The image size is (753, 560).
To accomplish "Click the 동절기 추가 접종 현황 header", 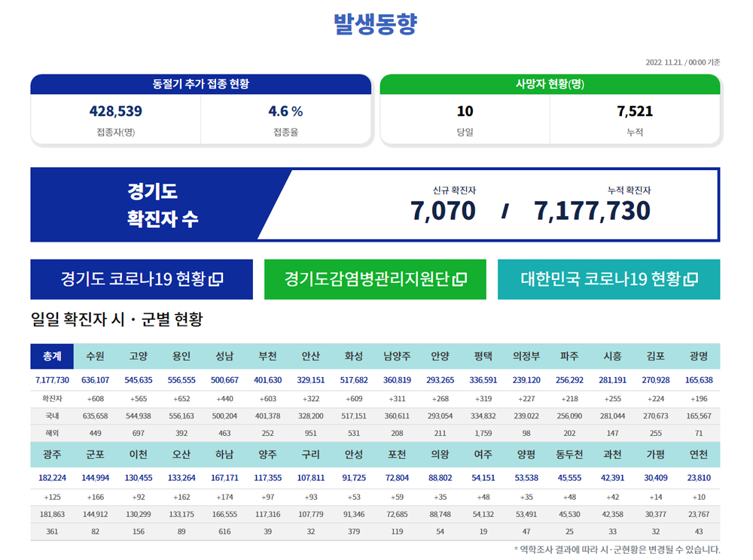I will (201, 84).
